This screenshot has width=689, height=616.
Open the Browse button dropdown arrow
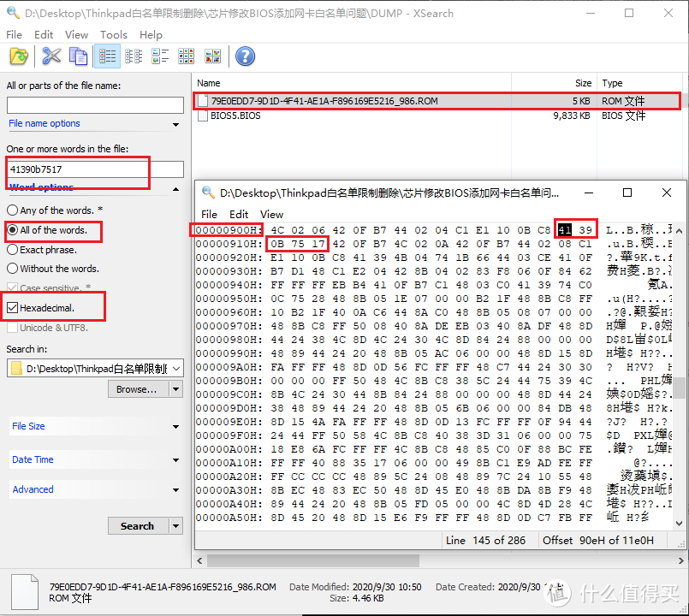click(x=176, y=389)
